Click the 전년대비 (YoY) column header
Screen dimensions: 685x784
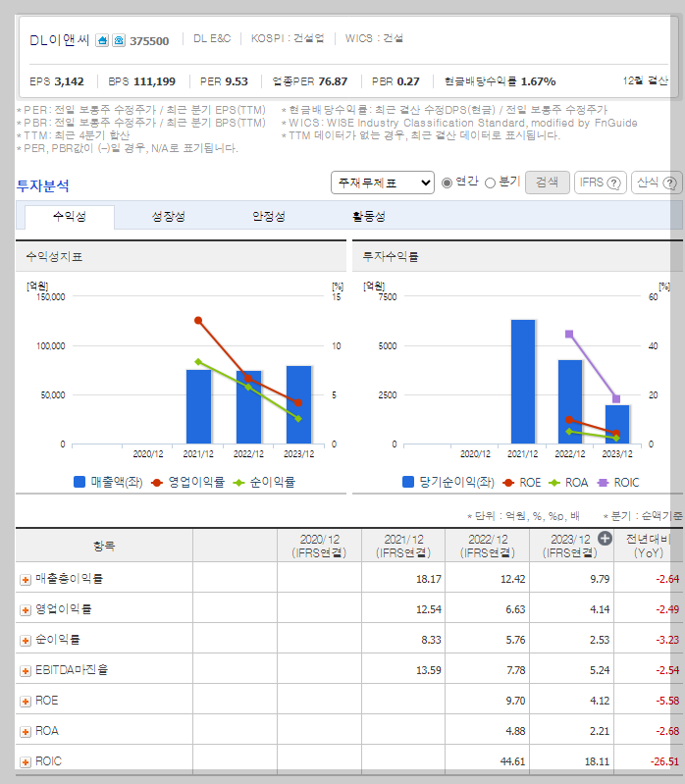649,546
